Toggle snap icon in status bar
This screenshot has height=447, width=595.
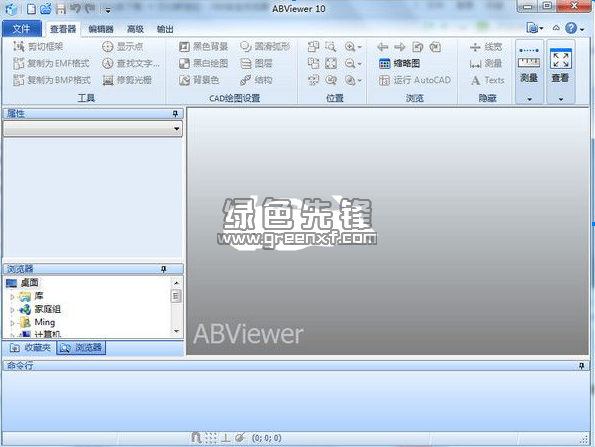click(196, 438)
